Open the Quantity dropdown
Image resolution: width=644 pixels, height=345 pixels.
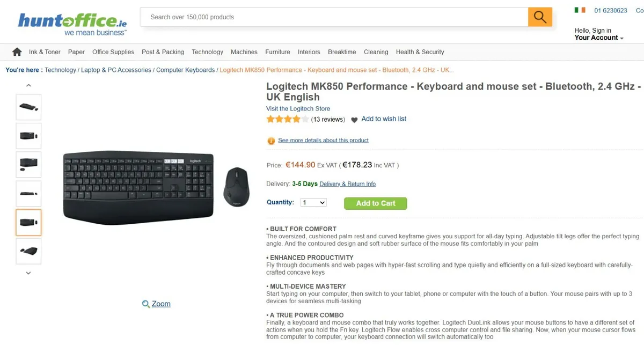313,202
